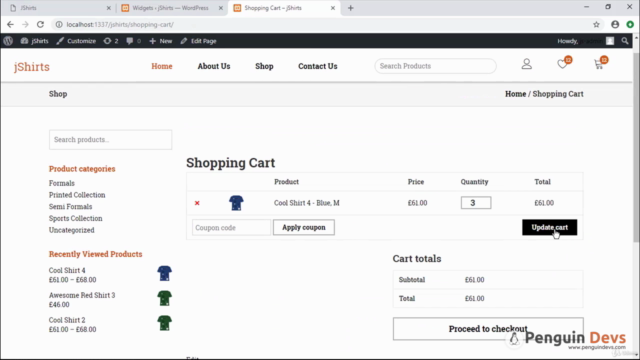This screenshot has width=640, height=360.
Task: Click Update cart button
Action: point(549,227)
